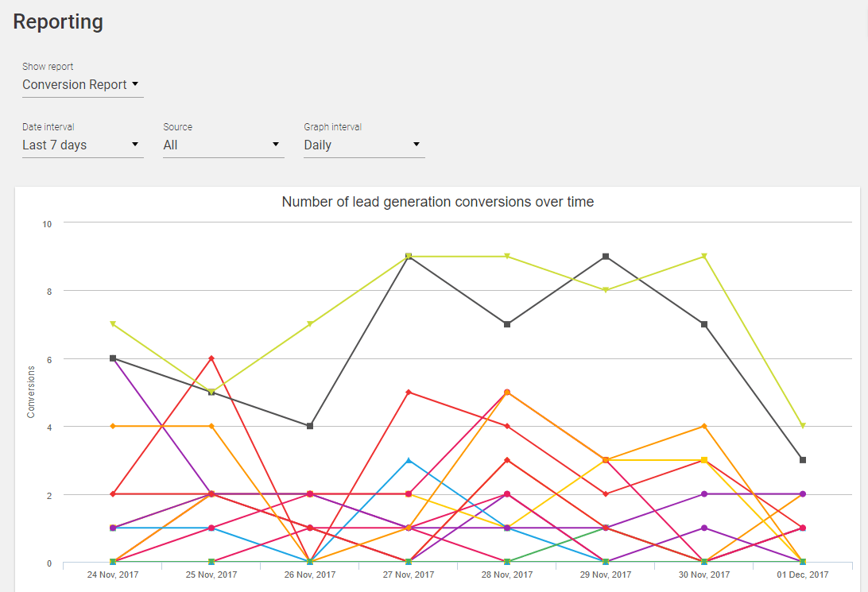The width and height of the screenshot is (868, 592).
Task: Click the Reporting page heading
Action: (x=58, y=21)
